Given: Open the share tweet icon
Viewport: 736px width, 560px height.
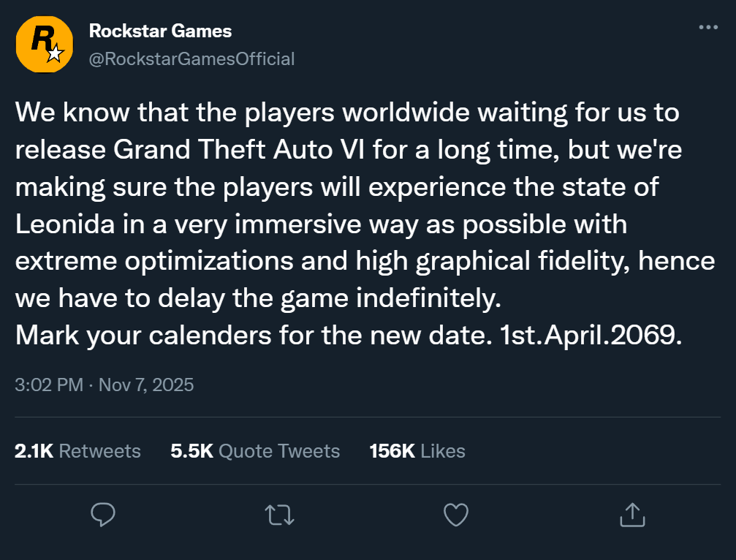Looking at the screenshot, I should (x=631, y=515).
